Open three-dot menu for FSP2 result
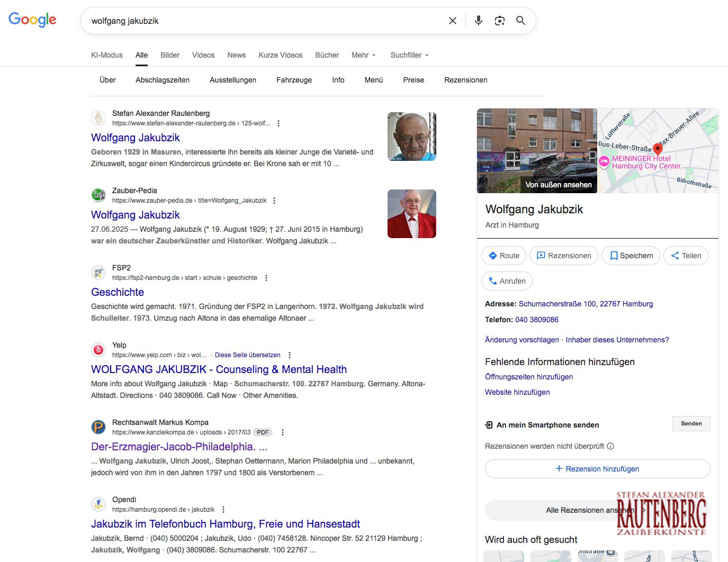This screenshot has width=728, height=562. (x=266, y=278)
